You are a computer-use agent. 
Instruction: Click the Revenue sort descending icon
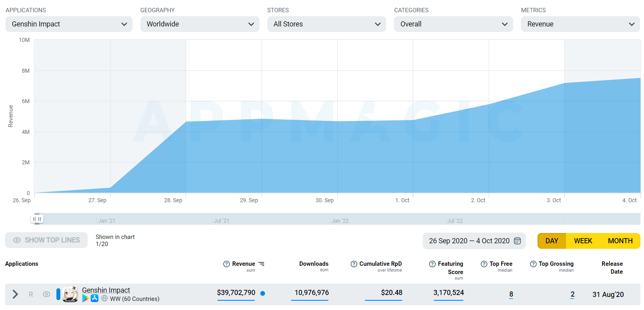(x=261, y=264)
